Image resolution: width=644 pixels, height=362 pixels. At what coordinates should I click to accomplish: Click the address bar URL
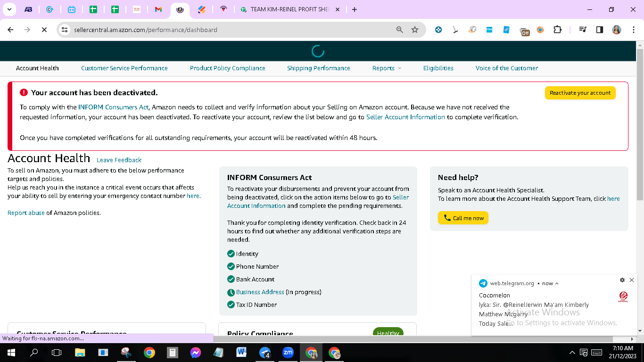pyautogui.click(x=146, y=30)
